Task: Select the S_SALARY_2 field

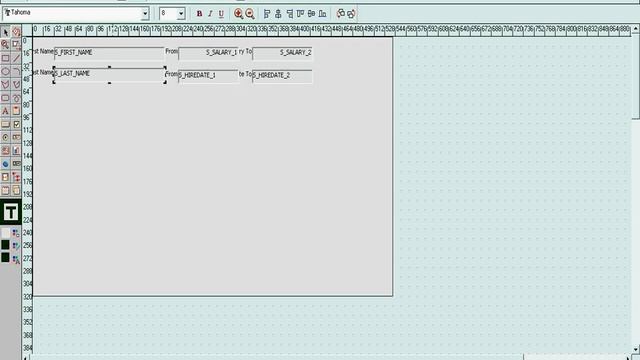Action: [x=282, y=53]
